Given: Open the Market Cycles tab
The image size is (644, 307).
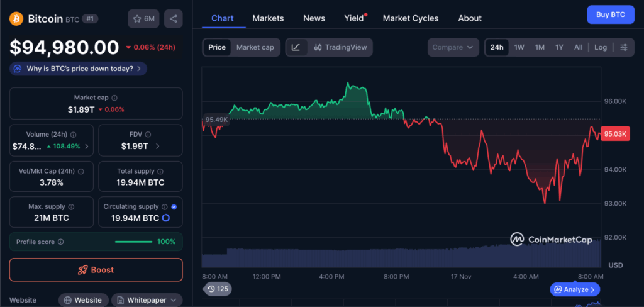Looking at the screenshot, I should pyautogui.click(x=411, y=18).
